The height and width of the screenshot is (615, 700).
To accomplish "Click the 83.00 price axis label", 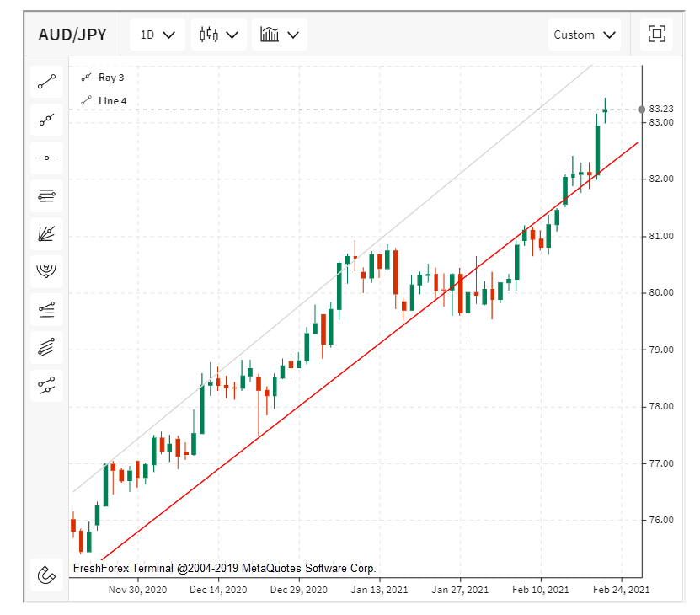I will pyautogui.click(x=661, y=122).
